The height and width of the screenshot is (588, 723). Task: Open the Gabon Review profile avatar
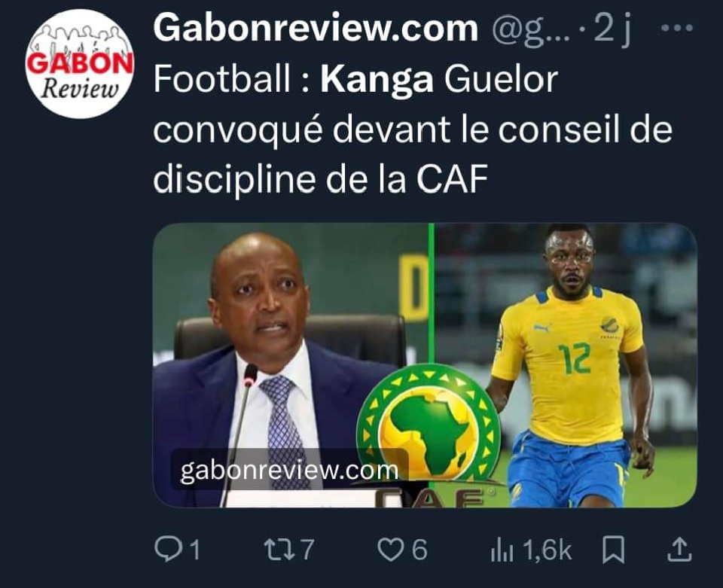[79, 63]
